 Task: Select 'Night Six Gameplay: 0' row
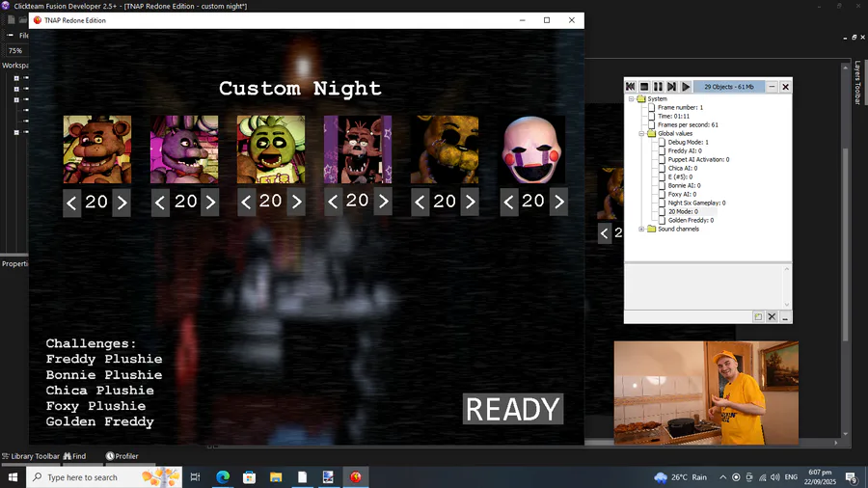click(697, 203)
